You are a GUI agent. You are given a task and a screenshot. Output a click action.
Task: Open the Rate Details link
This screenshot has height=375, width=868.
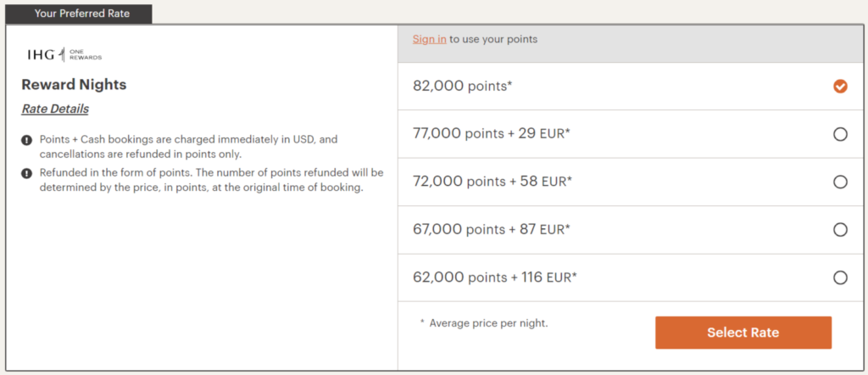pos(55,109)
